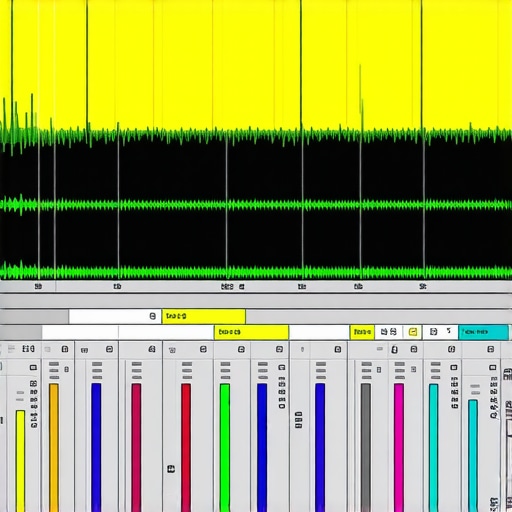Select the cyan clip in the clip row
512x512 pixels.
tap(483, 332)
